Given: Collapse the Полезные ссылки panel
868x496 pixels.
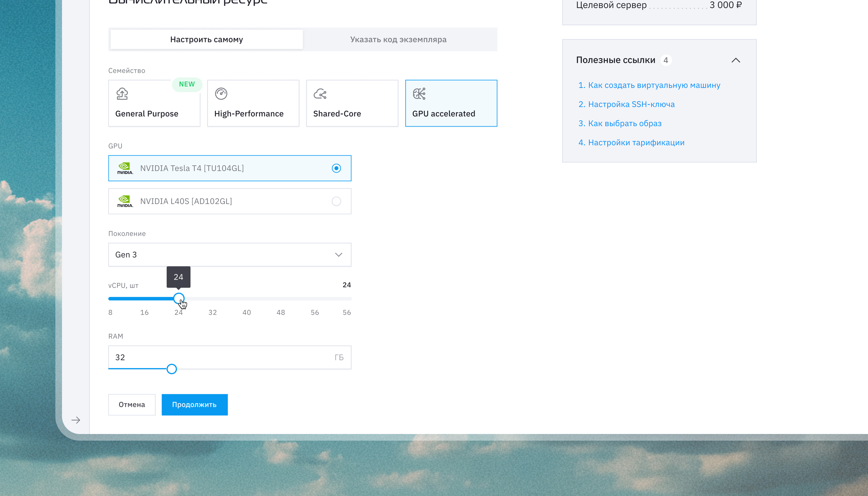Looking at the screenshot, I should tap(736, 60).
